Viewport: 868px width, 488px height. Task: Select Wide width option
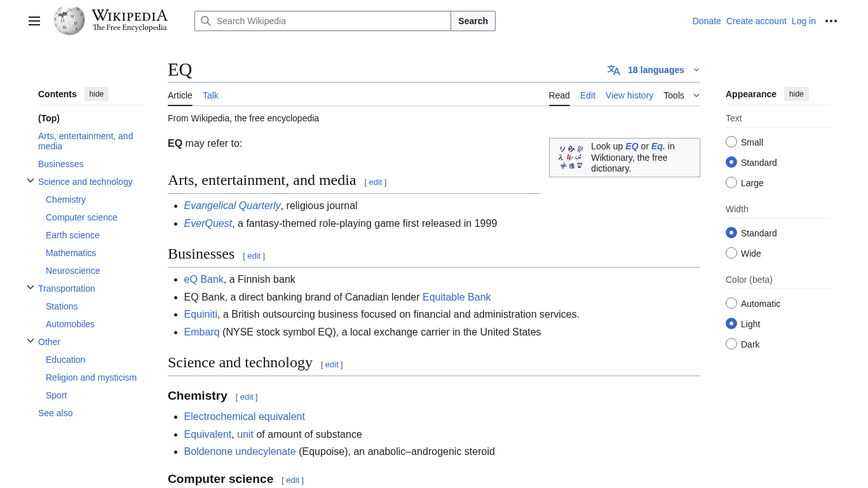(731, 253)
